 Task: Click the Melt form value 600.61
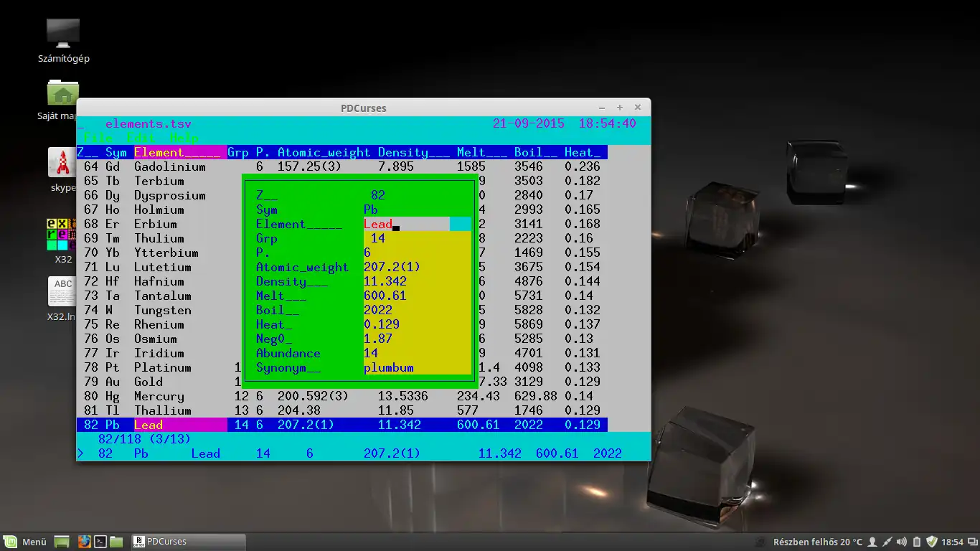point(385,296)
